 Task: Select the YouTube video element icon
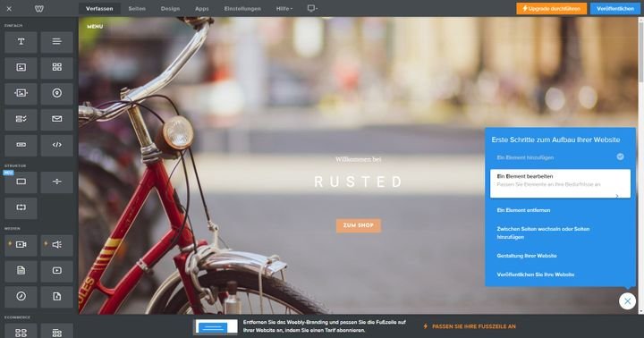click(56, 271)
